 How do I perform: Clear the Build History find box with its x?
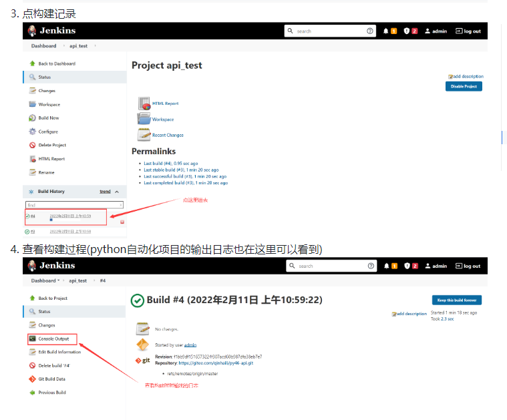121,205
